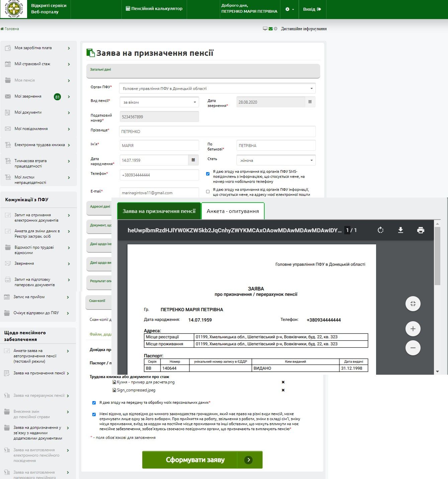The width and height of the screenshot is (448, 479).
Task: Click the Вихід logout link
Action: tap(312, 9)
